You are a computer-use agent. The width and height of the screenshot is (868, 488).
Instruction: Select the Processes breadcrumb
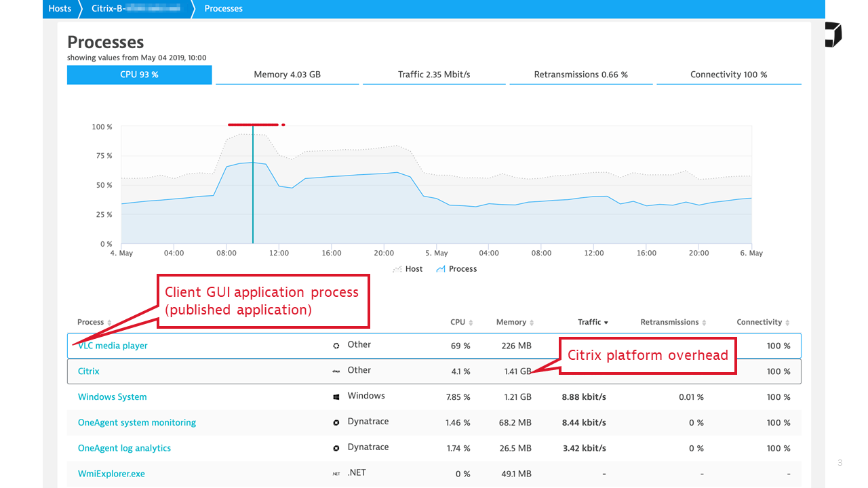(223, 9)
